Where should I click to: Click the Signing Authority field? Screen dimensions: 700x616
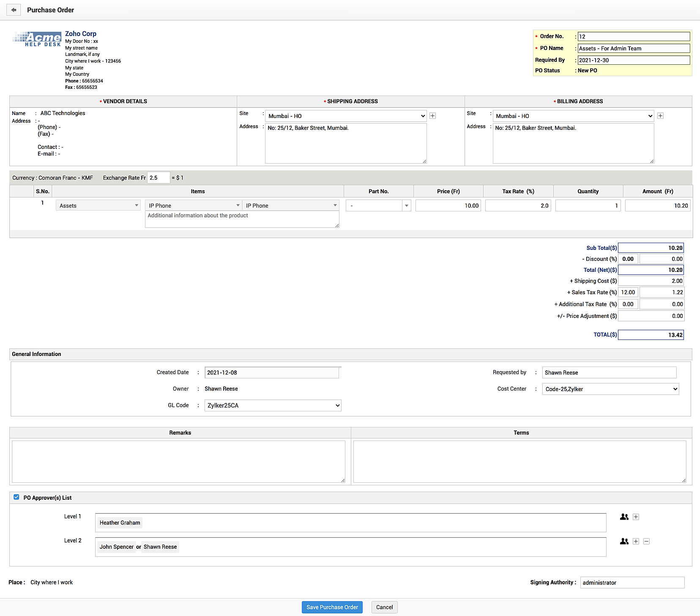click(x=632, y=583)
